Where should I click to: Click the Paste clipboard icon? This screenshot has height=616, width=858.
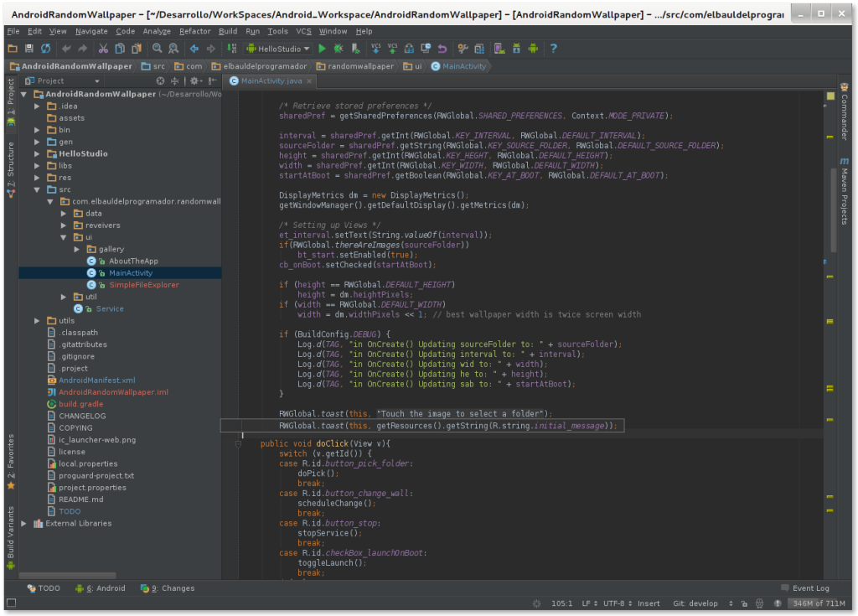pyautogui.click(x=137, y=49)
